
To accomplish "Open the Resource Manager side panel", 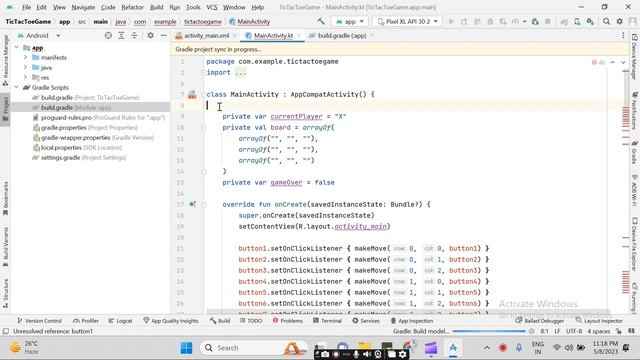I will coord(5,60).
